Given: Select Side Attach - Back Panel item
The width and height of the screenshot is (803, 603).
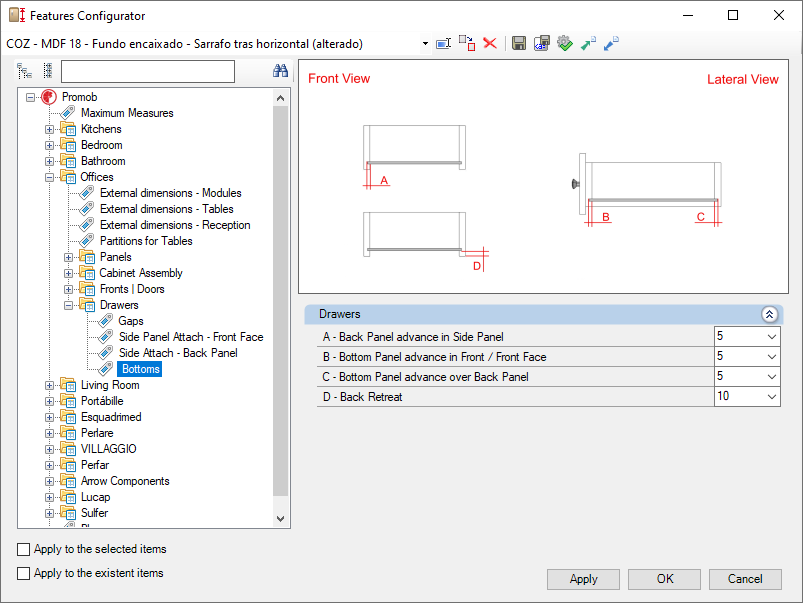Looking at the screenshot, I should (x=178, y=352).
